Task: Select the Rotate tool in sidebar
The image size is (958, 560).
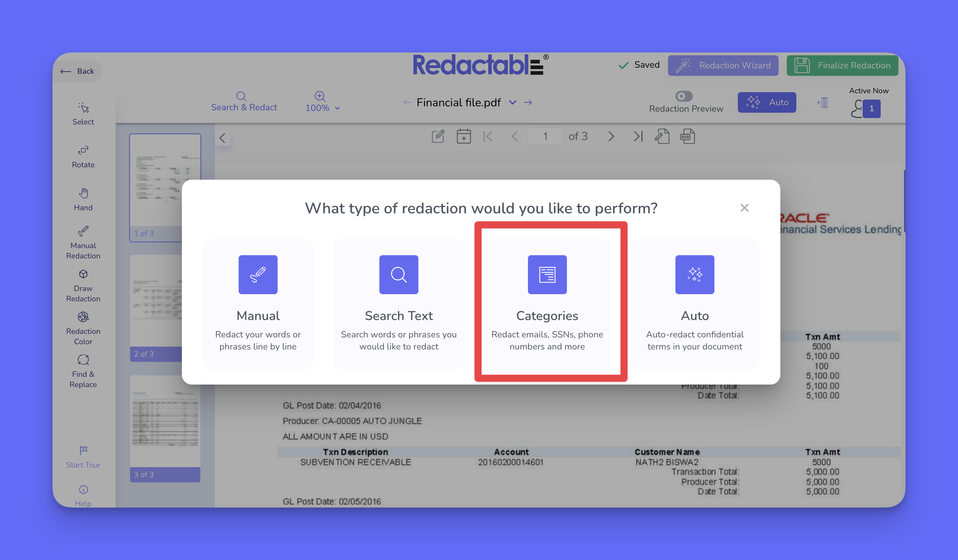Action: click(83, 157)
